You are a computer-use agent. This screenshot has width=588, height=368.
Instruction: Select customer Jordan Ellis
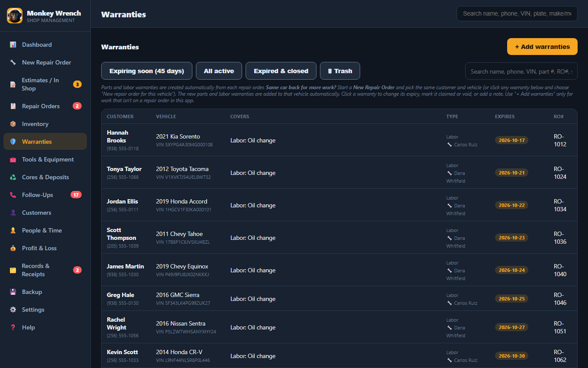tap(122, 201)
